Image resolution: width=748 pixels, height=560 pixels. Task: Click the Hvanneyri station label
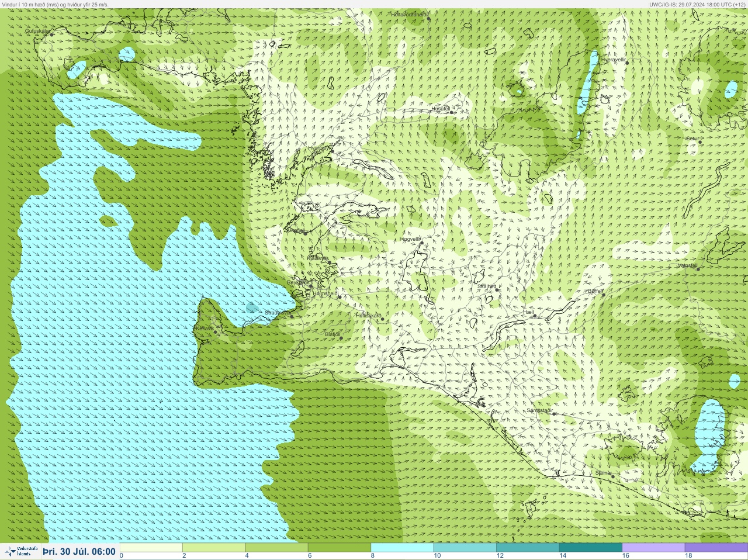pyautogui.click(x=320, y=148)
